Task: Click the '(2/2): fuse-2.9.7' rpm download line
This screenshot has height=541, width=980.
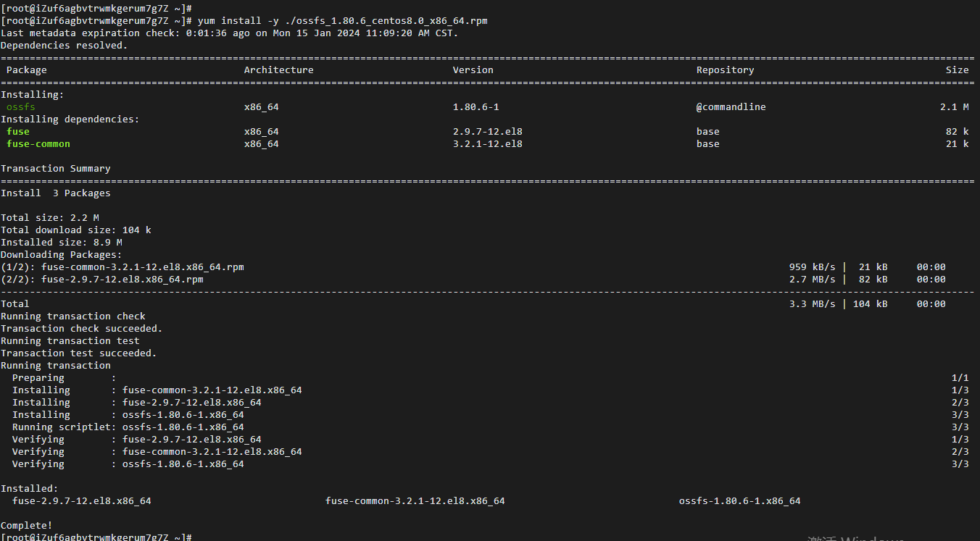Action: [x=102, y=279]
